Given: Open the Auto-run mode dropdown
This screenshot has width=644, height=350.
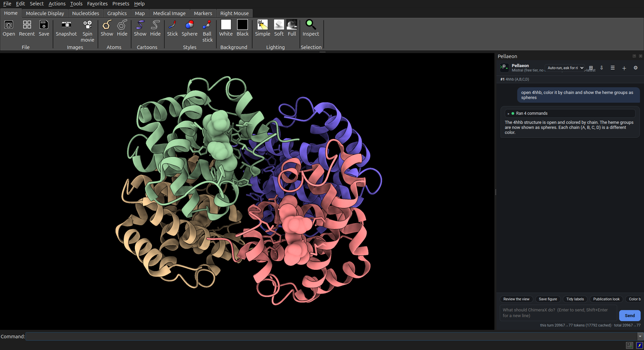Looking at the screenshot, I should pyautogui.click(x=565, y=68).
